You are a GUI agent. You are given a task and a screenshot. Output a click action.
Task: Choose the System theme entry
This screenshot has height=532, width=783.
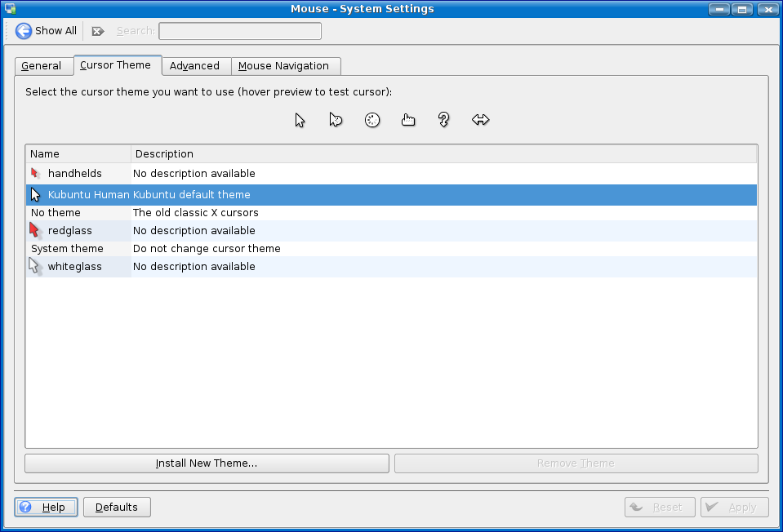67,249
